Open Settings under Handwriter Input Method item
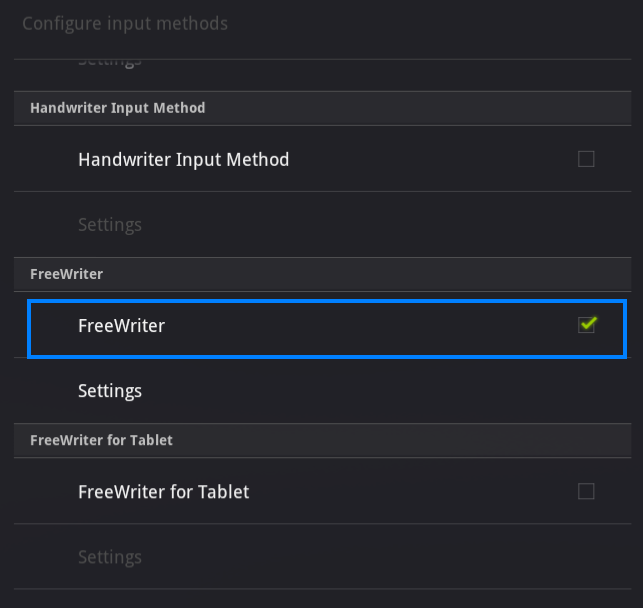Viewport: 643px width, 608px height. click(x=110, y=225)
